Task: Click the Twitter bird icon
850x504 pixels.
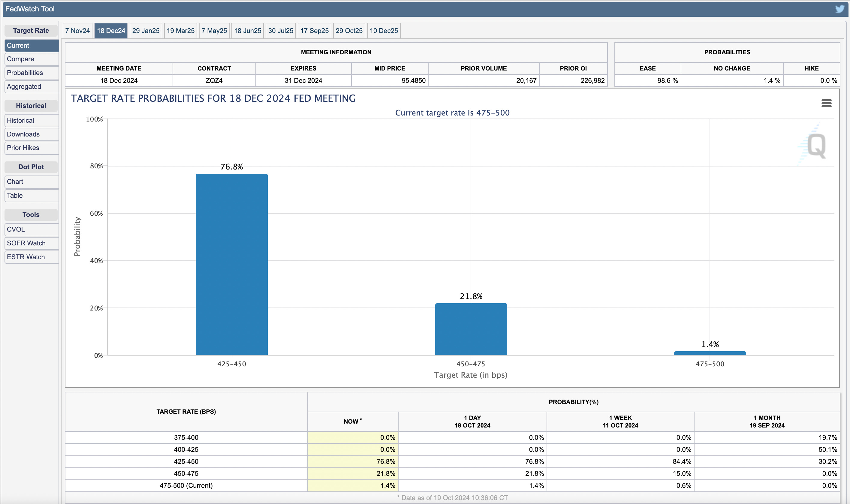Action: click(x=839, y=9)
